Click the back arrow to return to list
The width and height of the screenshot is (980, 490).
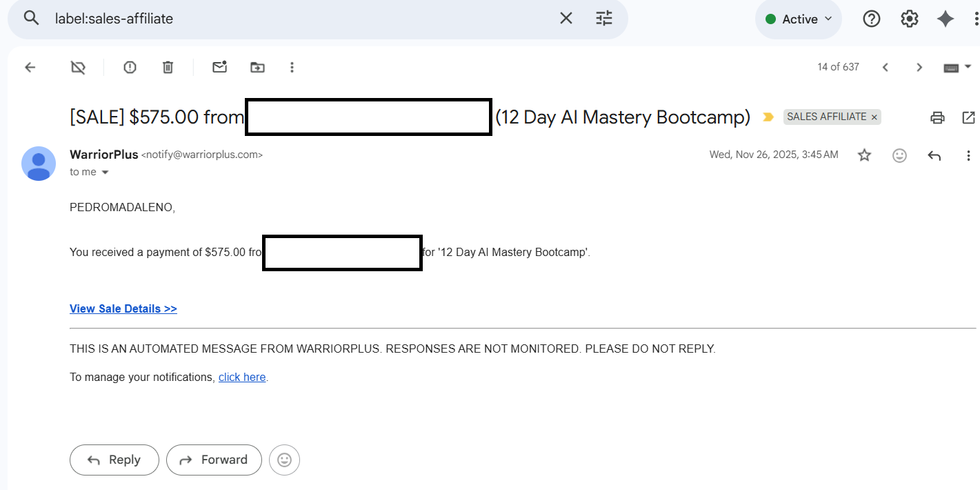click(30, 67)
